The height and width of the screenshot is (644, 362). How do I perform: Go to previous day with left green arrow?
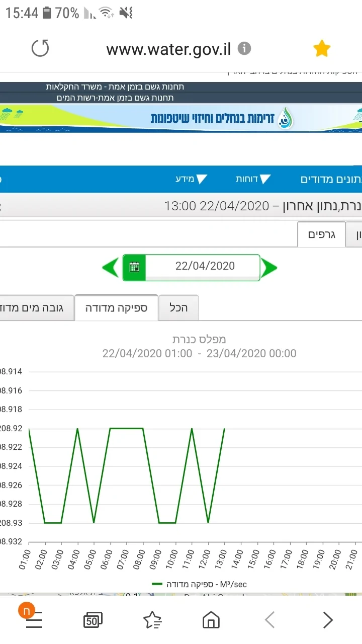111,267
